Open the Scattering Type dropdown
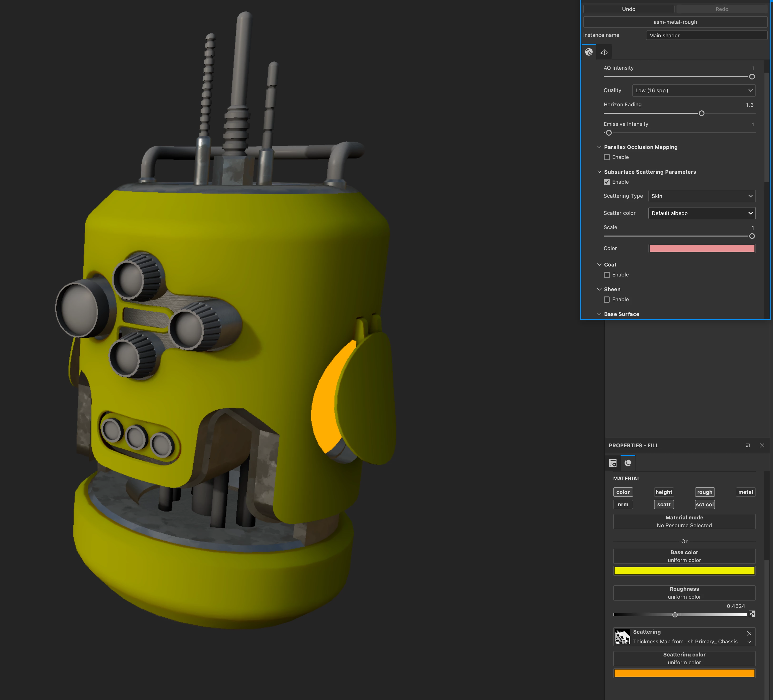Image resolution: width=773 pixels, height=700 pixels. click(701, 196)
